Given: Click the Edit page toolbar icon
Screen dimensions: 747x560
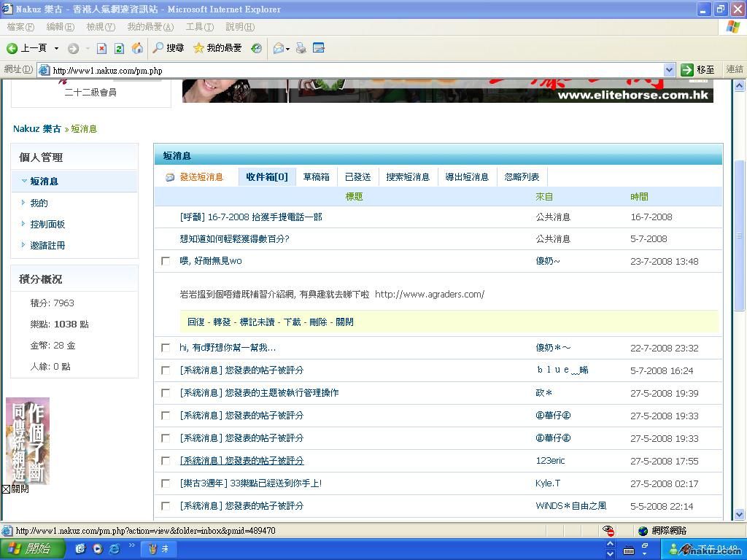Looking at the screenshot, I should 318,48.
